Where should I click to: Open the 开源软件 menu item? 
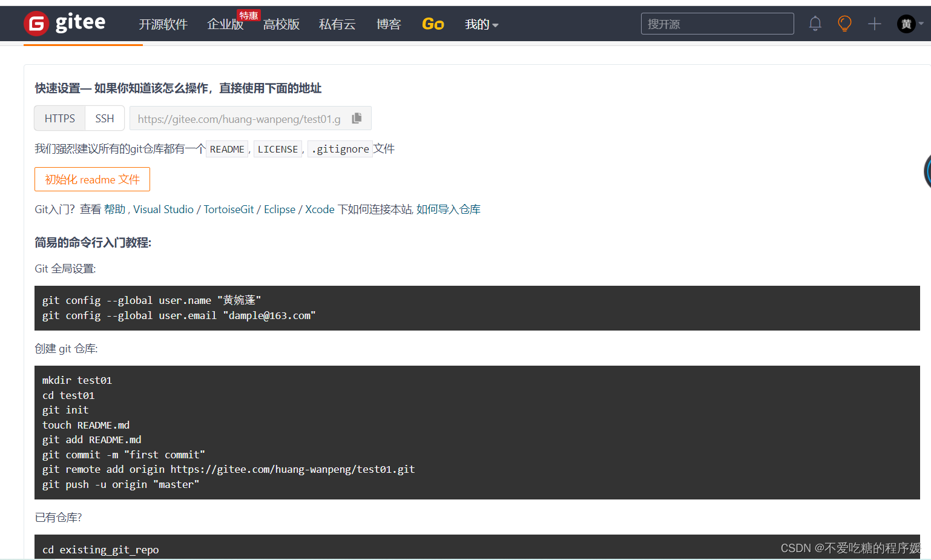pyautogui.click(x=163, y=24)
